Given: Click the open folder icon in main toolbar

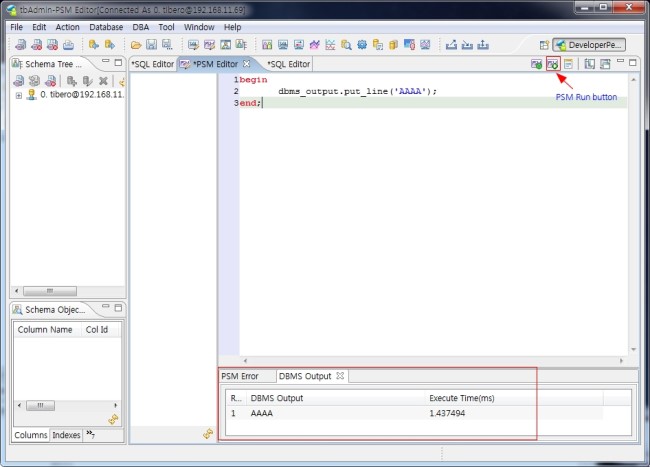Looking at the screenshot, I should 136,45.
